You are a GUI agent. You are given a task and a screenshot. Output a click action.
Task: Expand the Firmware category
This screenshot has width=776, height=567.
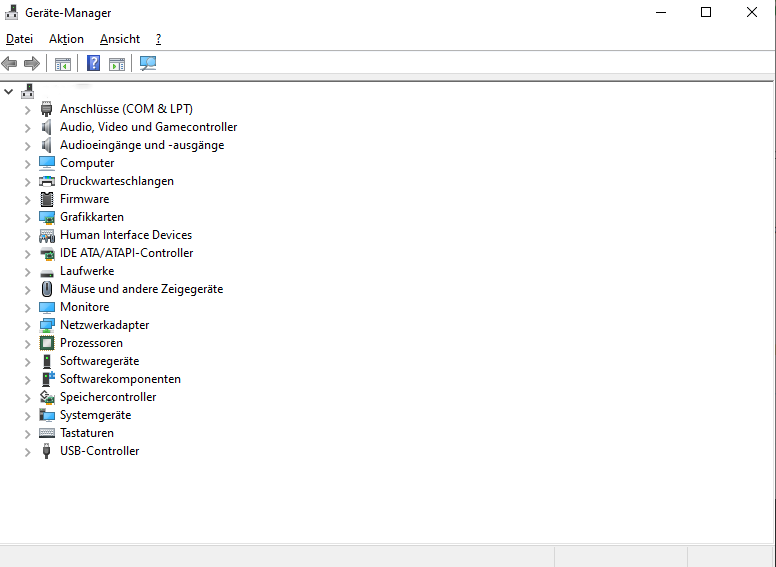pos(28,199)
